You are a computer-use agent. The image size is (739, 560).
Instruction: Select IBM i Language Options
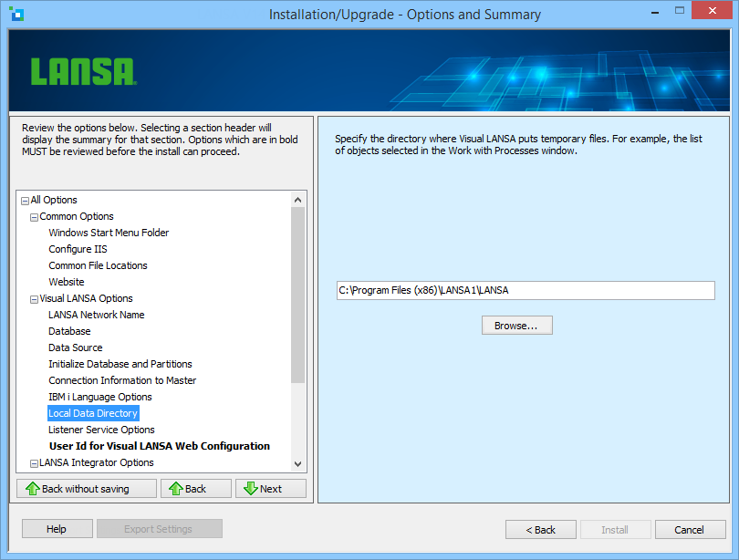[100, 397]
